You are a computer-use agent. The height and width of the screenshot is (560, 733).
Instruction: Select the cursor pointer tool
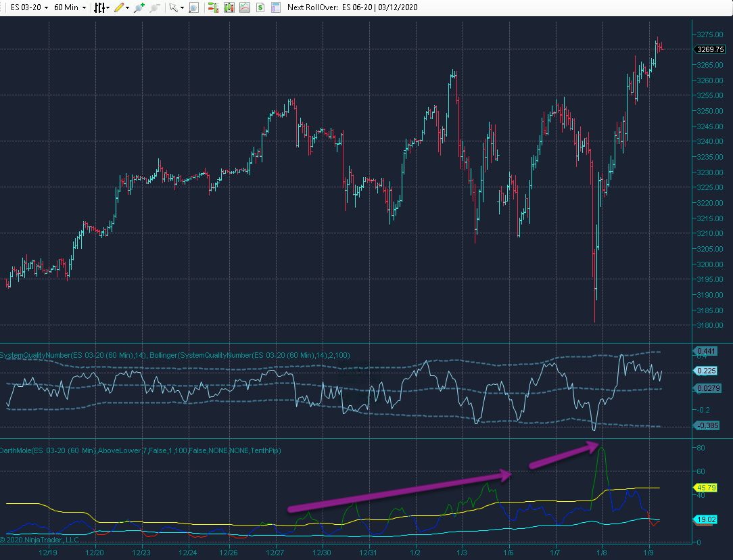pyautogui.click(x=174, y=8)
